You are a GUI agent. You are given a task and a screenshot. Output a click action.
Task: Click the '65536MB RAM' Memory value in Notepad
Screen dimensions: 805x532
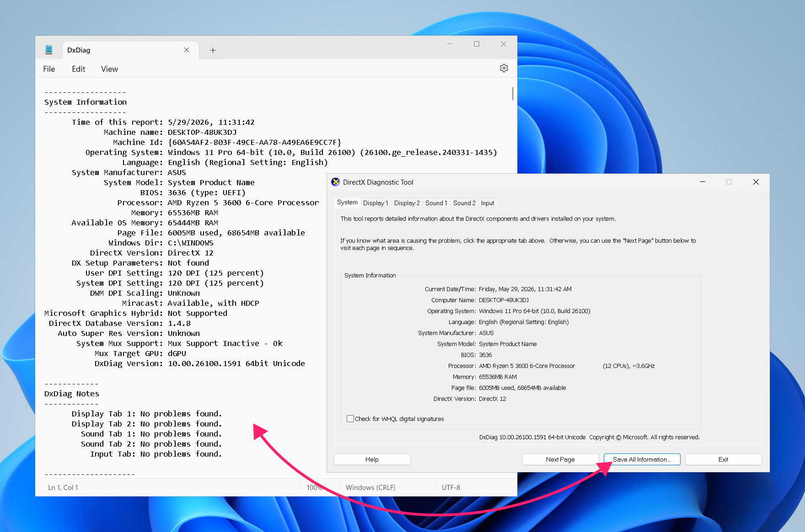(193, 213)
